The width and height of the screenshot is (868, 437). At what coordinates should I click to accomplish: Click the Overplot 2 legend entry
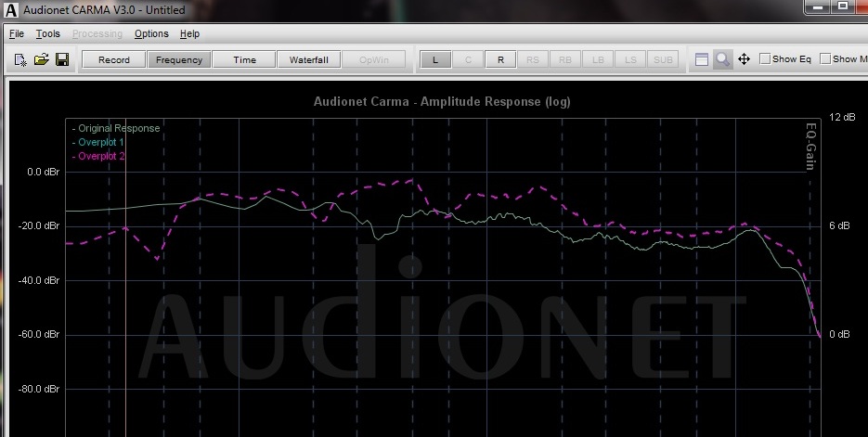(100, 156)
